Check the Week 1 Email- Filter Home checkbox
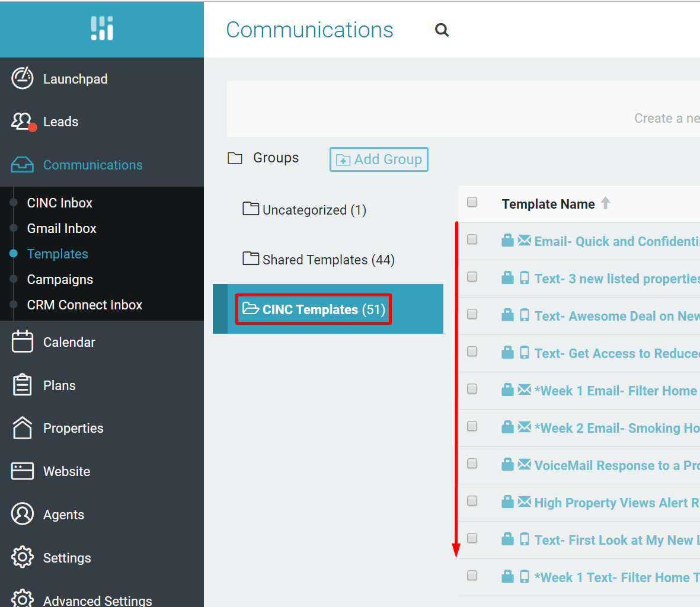The width and height of the screenshot is (700, 607). (x=472, y=389)
